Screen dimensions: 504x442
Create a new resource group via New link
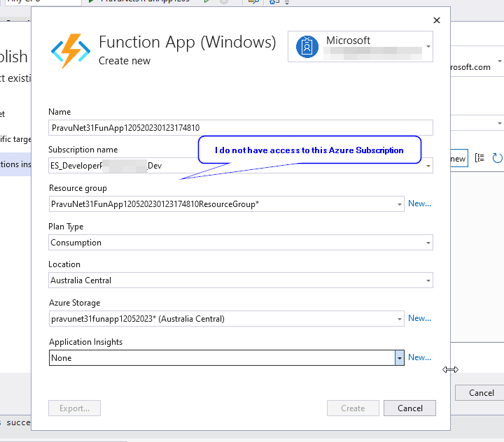[x=419, y=204]
